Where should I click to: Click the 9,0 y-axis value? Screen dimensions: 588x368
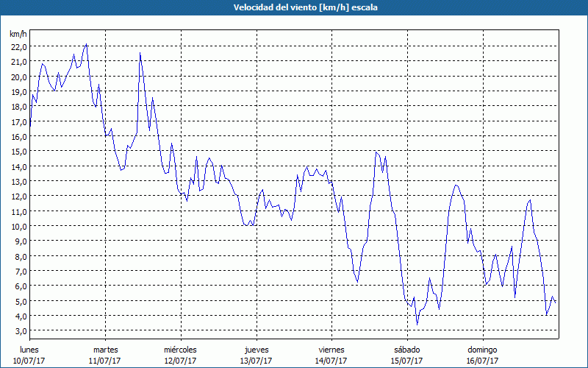point(21,241)
